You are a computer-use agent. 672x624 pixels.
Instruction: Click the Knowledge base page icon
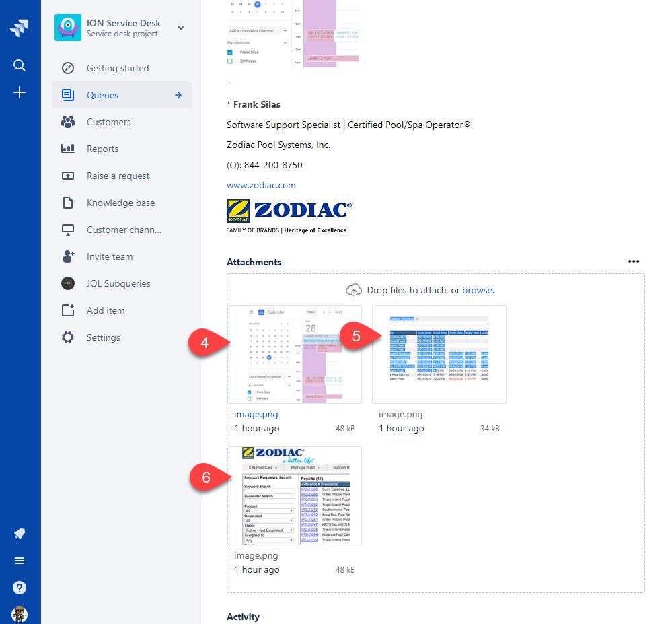coord(68,203)
